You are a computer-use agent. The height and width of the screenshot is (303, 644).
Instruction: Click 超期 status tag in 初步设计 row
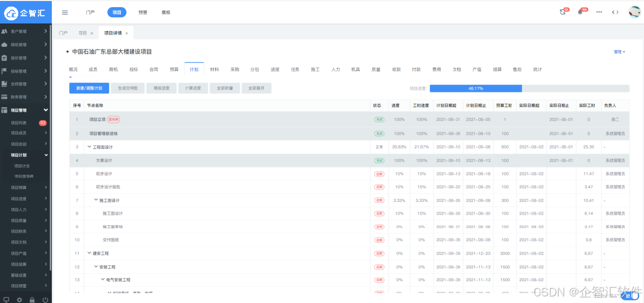point(379,174)
